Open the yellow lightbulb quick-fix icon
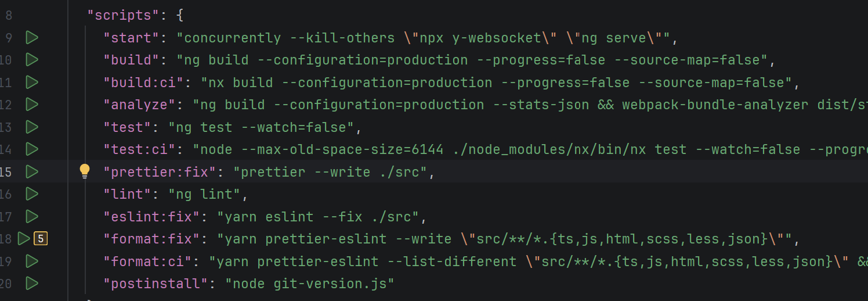Viewport: 868px width, 301px height. tap(85, 171)
